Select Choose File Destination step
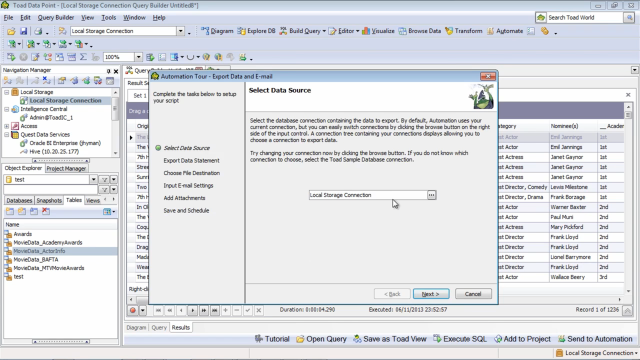Screen dimensions: 640x360 pyautogui.click(x=192, y=173)
